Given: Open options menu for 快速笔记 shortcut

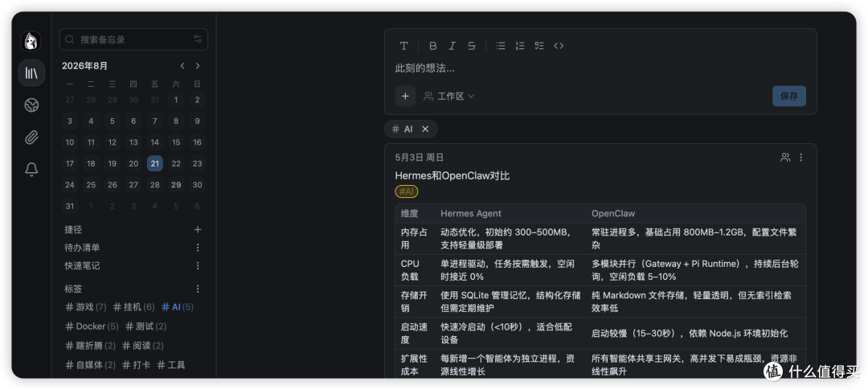Looking at the screenshot, I should click(198, 266).
